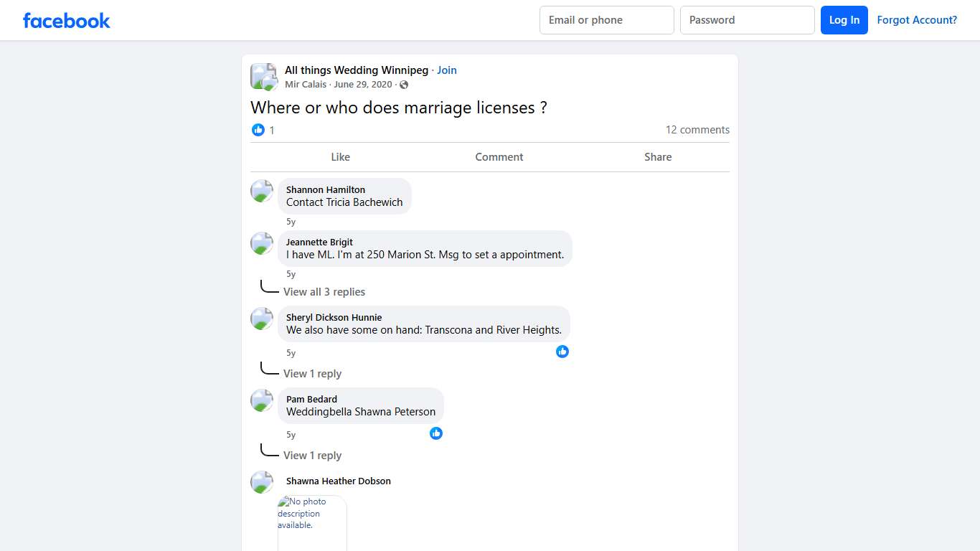
Task: Select the Like action on the post
Action: 340,156
